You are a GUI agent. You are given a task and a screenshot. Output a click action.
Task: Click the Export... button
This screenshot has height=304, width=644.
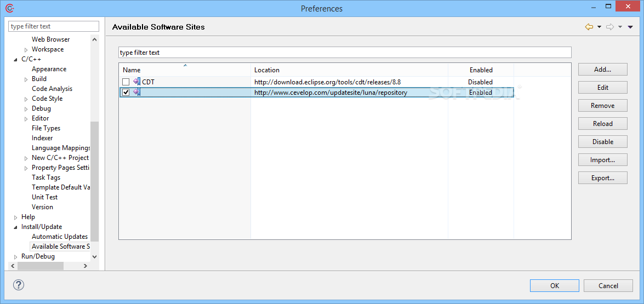(602, 177)
